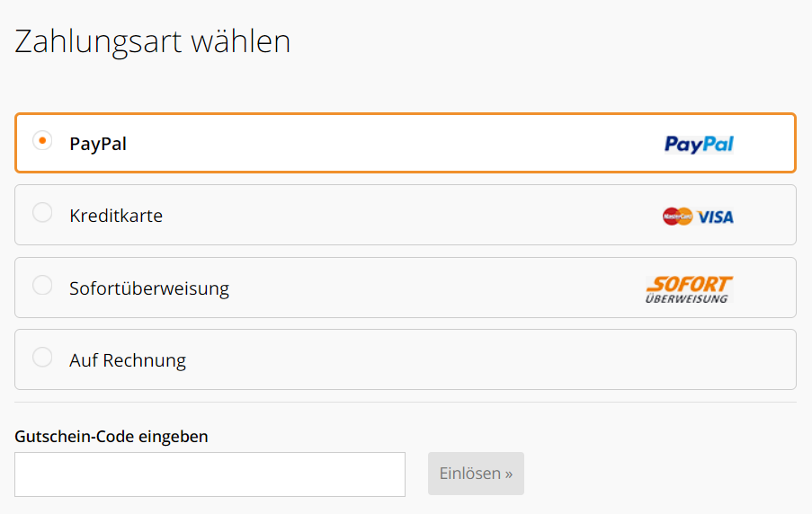Screen dimensions: 812x514
Task: Click the Zahlungsart wählen heading
Action: 152,41
